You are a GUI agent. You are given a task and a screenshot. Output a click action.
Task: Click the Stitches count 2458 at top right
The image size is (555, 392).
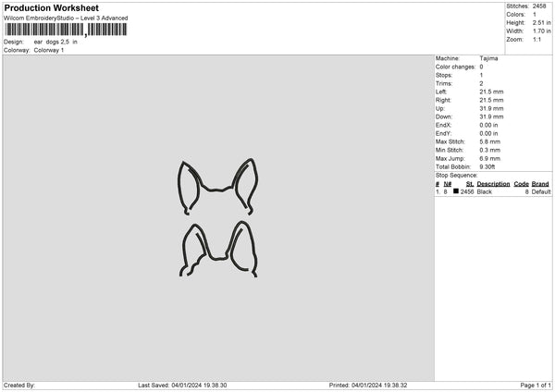[x=542, y=6]
